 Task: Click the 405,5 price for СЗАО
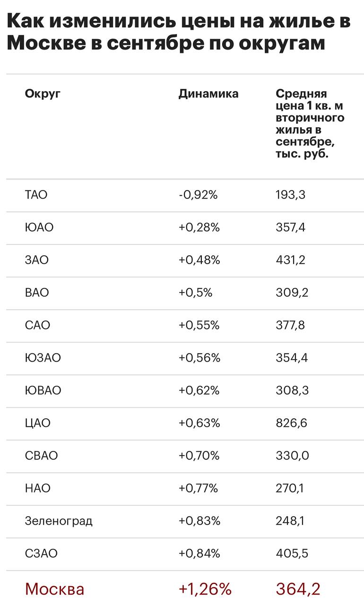point(291,553)
